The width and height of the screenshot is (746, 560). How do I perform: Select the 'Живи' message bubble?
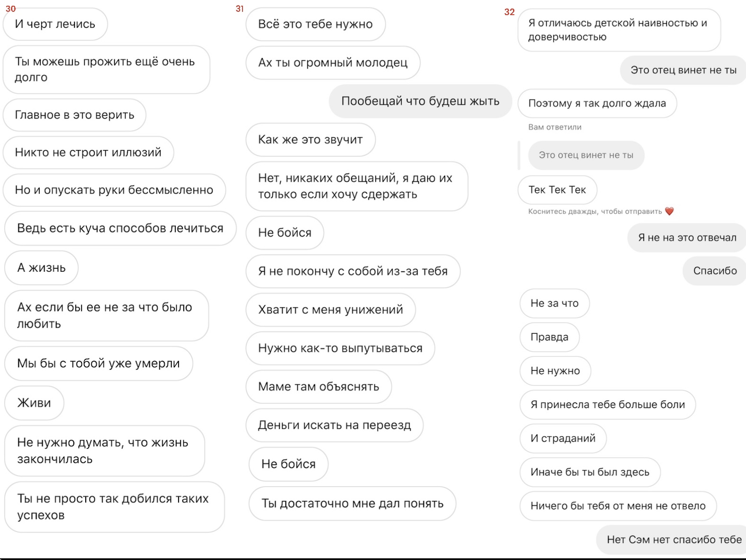coord(34,403)
